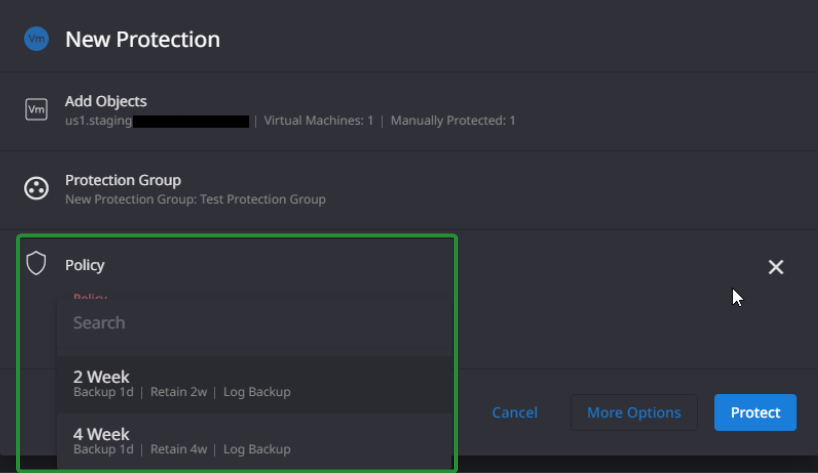The height and width of the screenshot is (473, 818).
Task: Open the Add Objects section heading
Action: [x=106, y=101]
